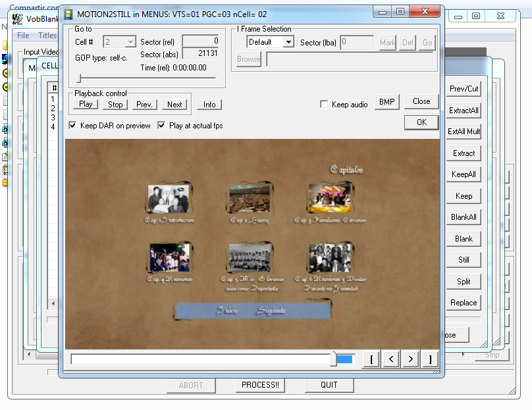
Task: Toggle the Keep audio checkbox
Action: coord(324,104)
